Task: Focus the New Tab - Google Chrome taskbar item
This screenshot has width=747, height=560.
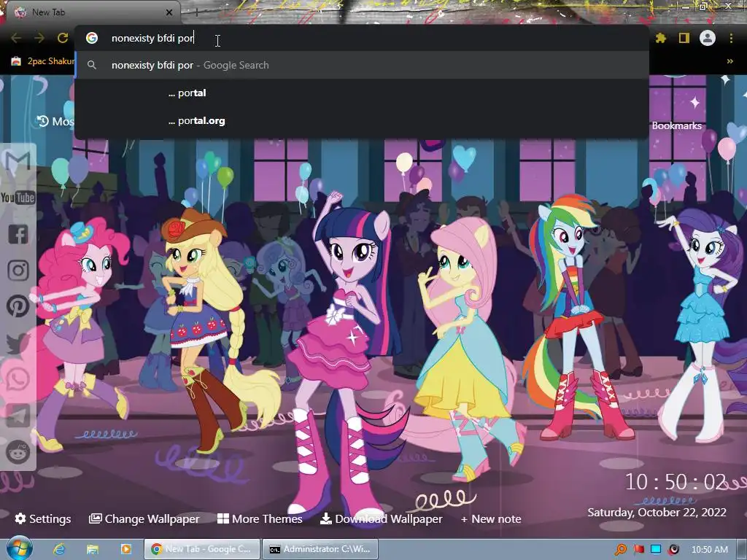Action: pyautogui.click(x=203, y=549)
